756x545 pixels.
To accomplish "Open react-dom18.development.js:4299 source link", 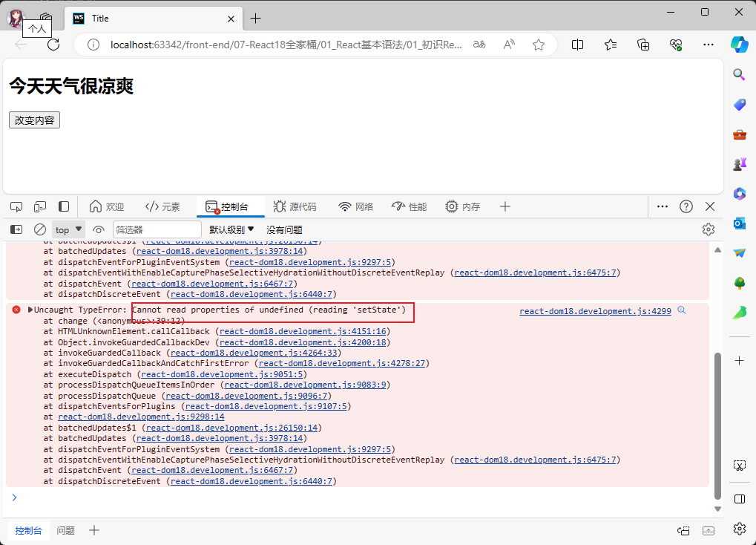I will tap(595, 312).
